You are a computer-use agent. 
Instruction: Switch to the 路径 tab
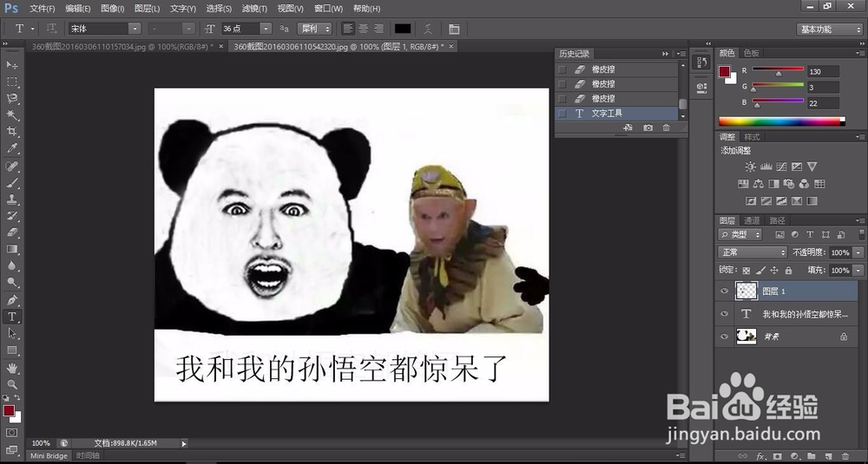tap(777, 220)
